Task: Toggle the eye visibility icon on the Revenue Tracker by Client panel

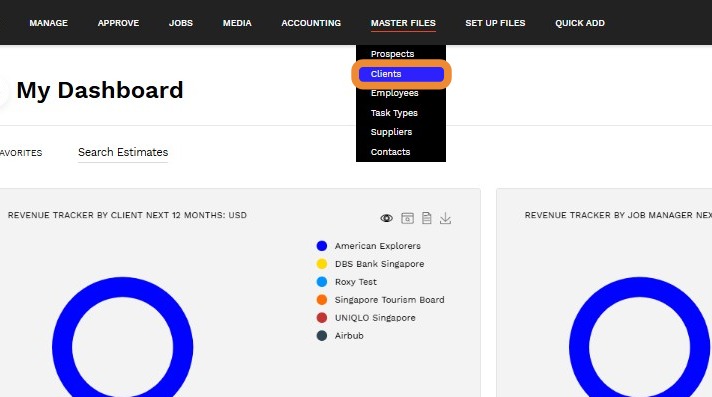Action: [386, 218]
